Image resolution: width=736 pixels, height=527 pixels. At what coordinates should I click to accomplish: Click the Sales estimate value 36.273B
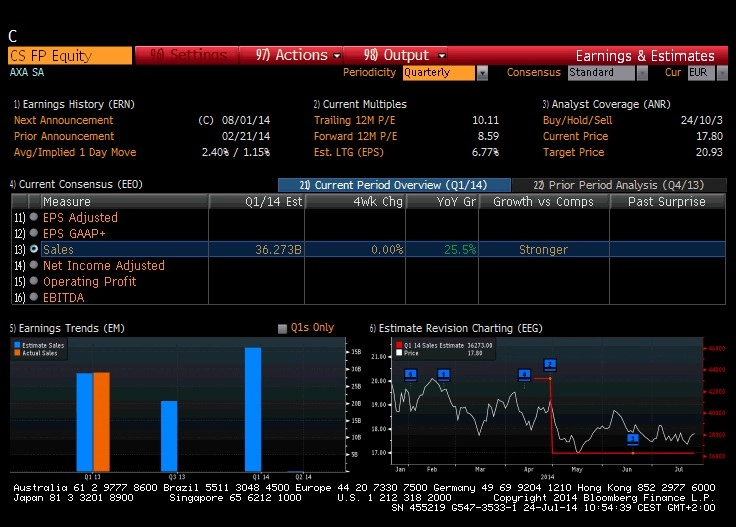(x=278, y=250)
